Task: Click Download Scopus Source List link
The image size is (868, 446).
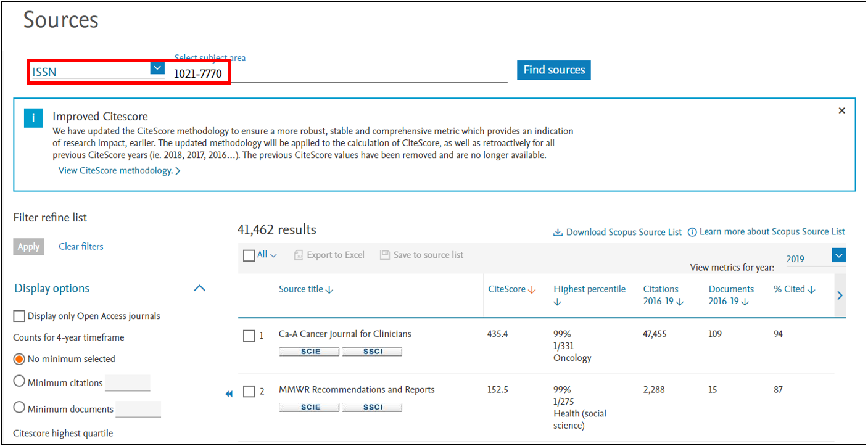Action: click(x=624, y=232)
